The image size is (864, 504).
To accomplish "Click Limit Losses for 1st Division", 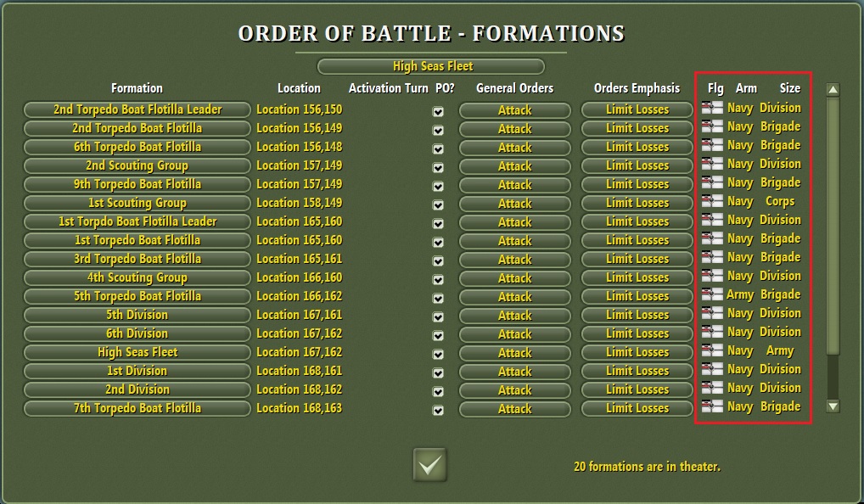I will 637,371.
